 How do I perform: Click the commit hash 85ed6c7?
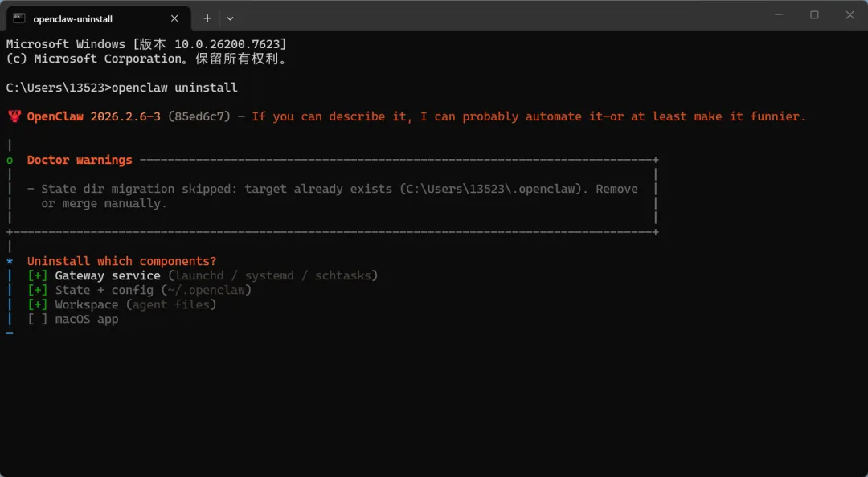click(x=199, y=116)
